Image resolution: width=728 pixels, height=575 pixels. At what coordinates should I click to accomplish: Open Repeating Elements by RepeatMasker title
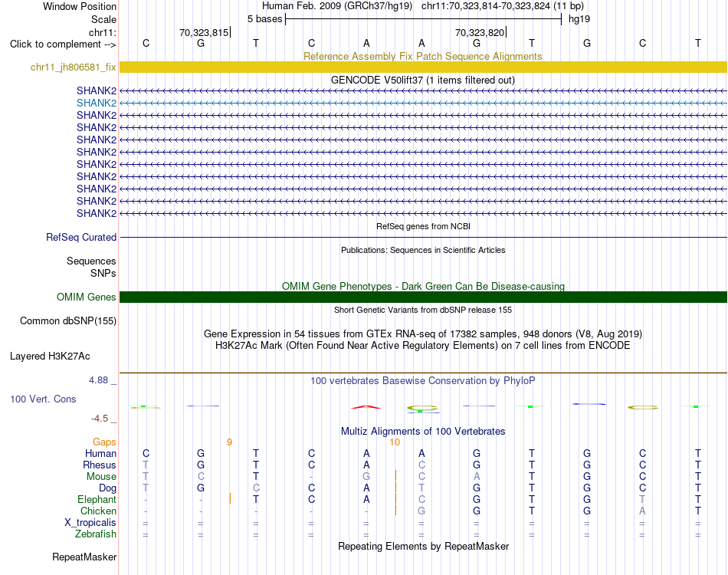point(423,546)
